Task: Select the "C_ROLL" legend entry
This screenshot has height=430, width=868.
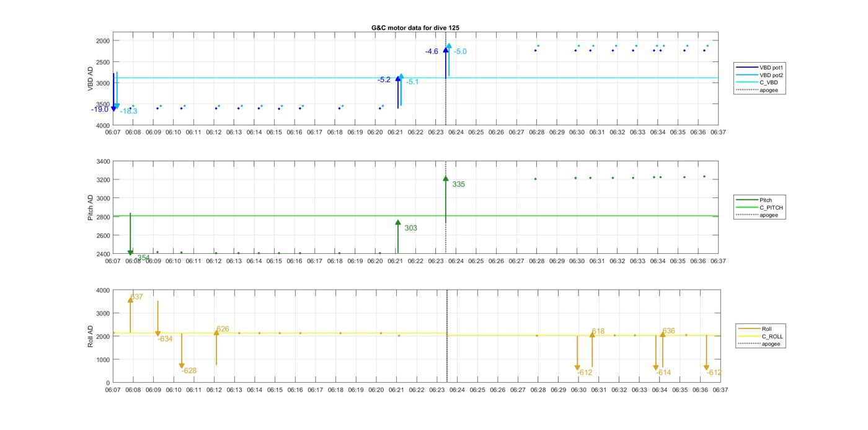Action: (x=761, y=336)
